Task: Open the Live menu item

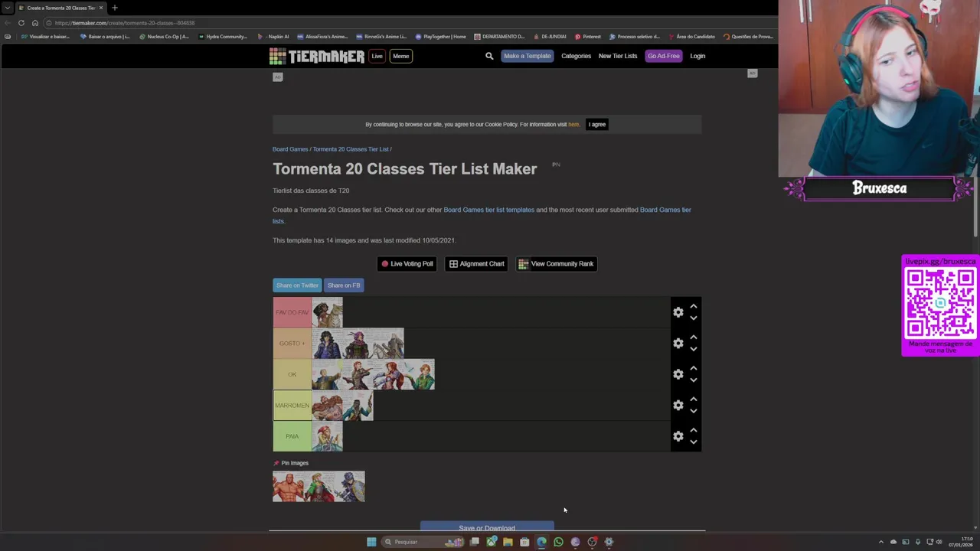Action: coord(377,56)
